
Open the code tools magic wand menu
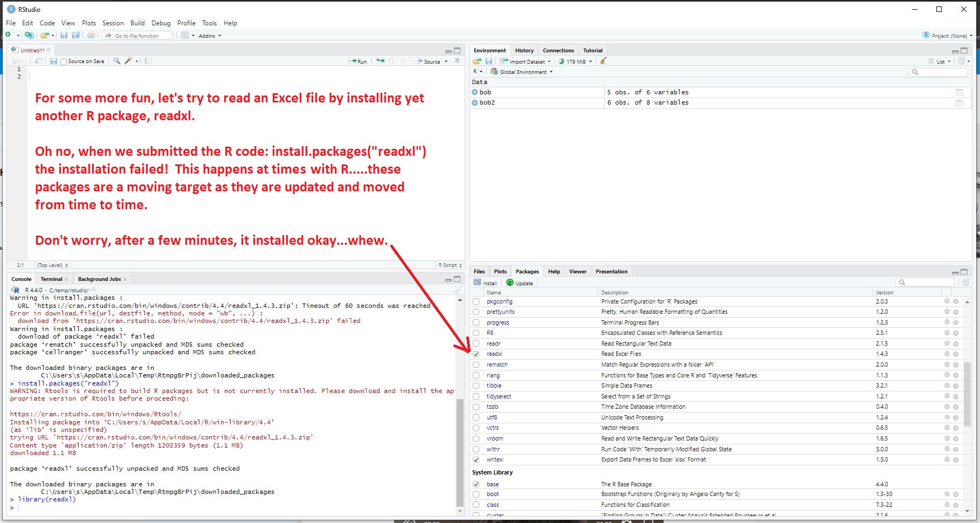point(129,61)
